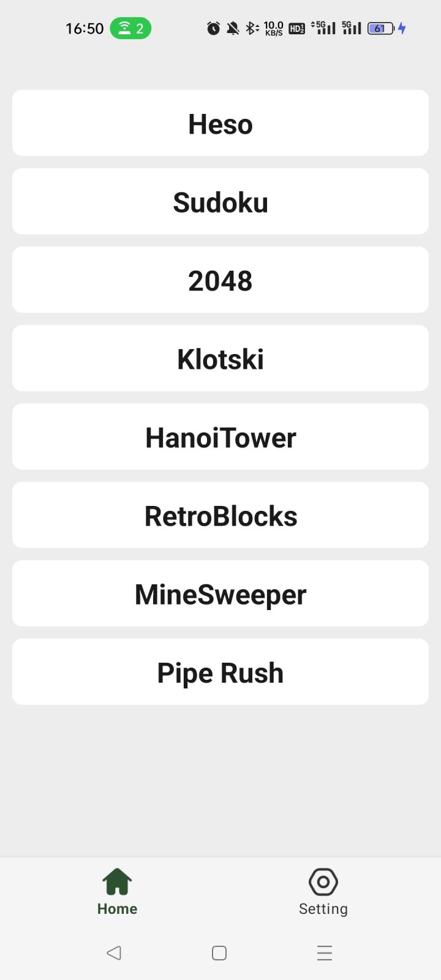Open the Pipe Rush game
441x980 pixels.
tap(221, 672)
